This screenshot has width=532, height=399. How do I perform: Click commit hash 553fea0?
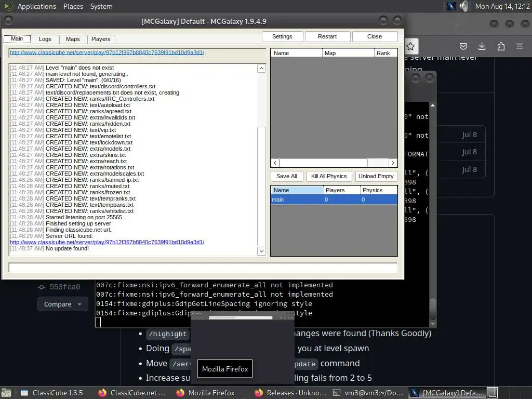pos(65,287)
